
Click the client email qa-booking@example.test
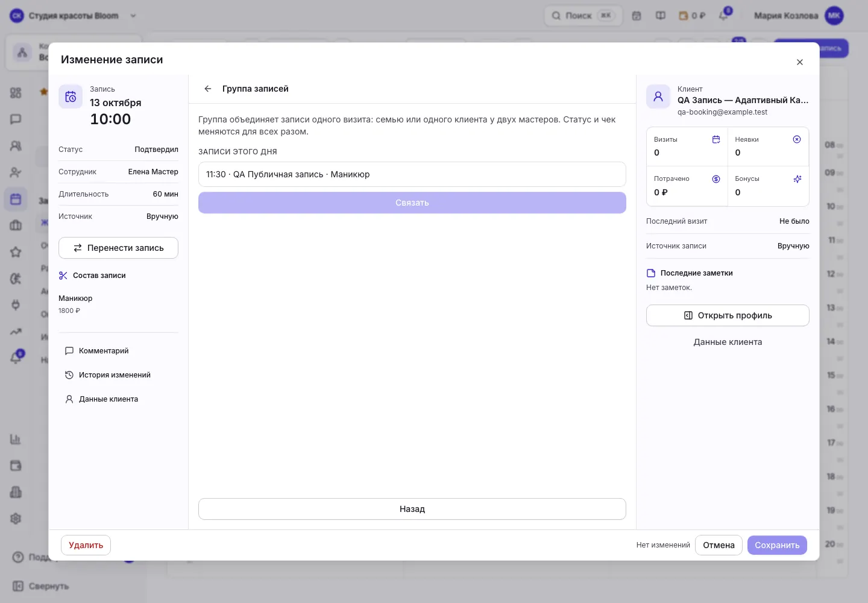[x=722, y=112]
